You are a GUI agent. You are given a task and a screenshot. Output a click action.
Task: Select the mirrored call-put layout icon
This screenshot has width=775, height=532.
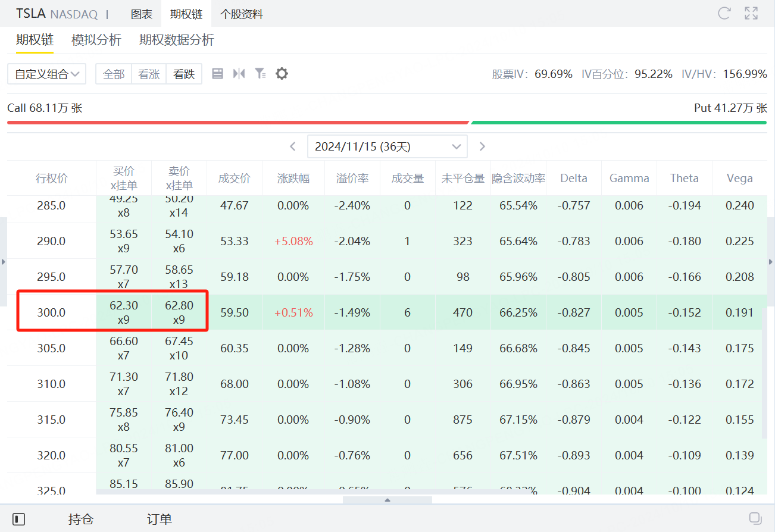(239, 73)
